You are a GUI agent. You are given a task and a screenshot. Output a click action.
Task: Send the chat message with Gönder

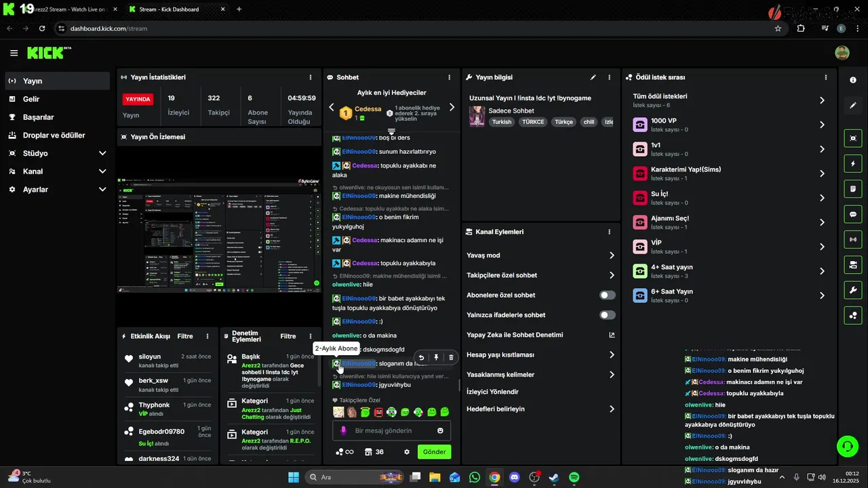pyautogui.click(x=434, y=452)
